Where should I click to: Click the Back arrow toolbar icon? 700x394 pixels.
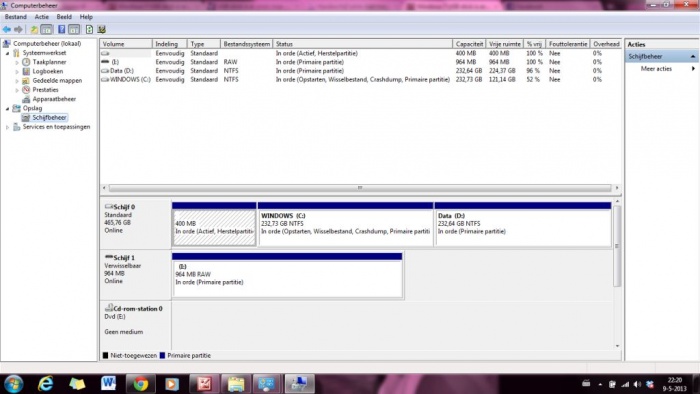pos(7,29)
